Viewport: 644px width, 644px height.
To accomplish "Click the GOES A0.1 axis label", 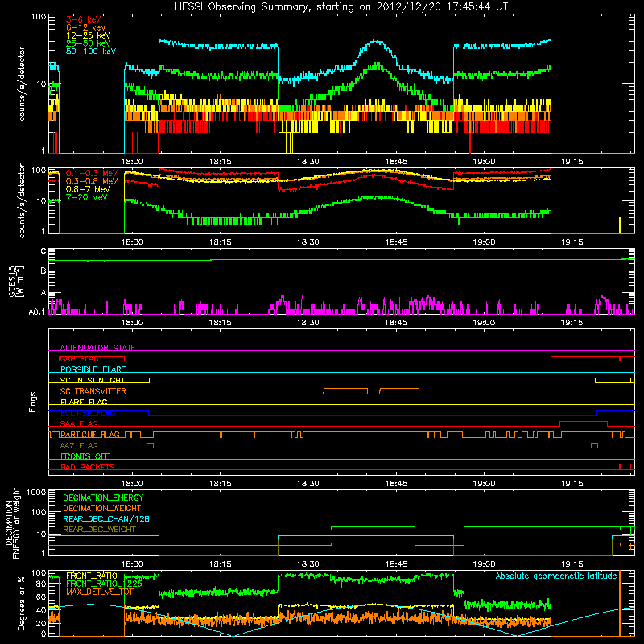I will (x=37, y=312).
